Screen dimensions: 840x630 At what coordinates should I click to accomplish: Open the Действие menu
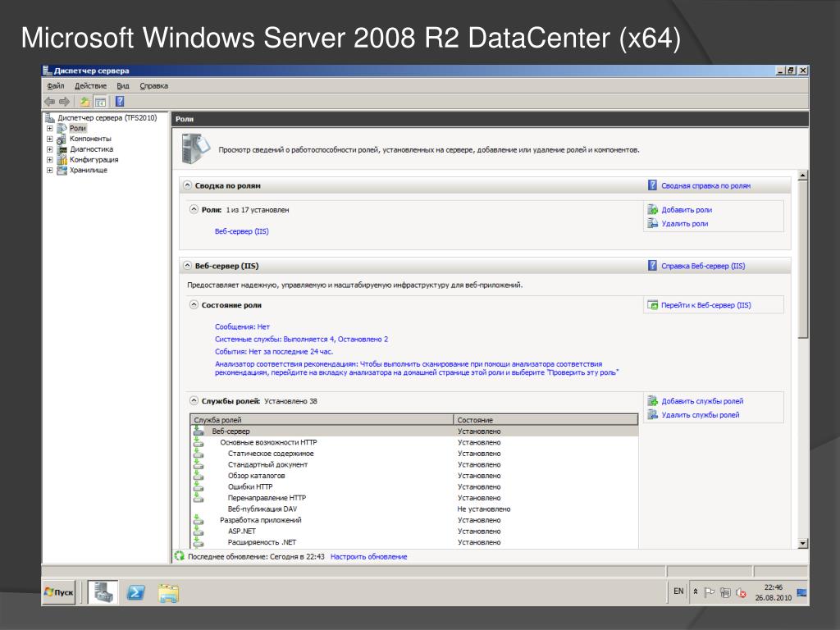90,85
